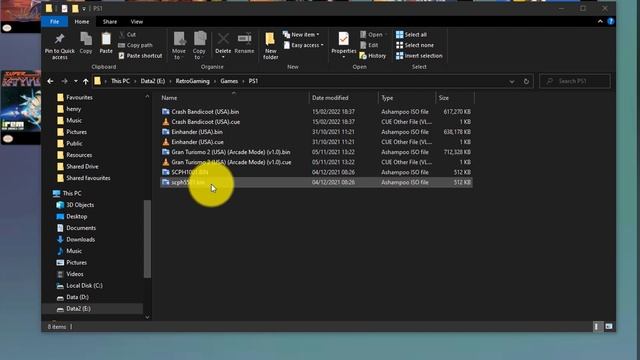Click the Open command in ribbon
The height and width of the screenshot is (360, 640).
(372, 35)
